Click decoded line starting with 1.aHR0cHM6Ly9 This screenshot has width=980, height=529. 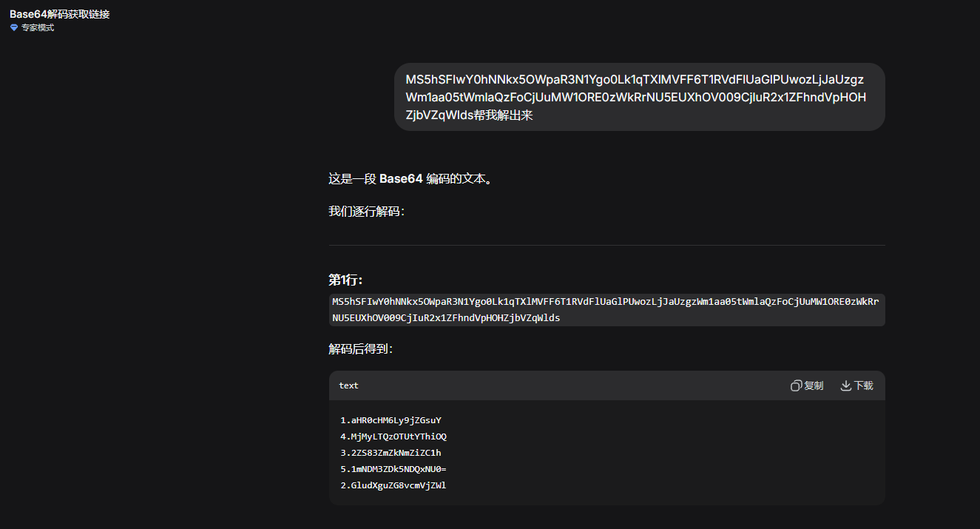(391, 420)
